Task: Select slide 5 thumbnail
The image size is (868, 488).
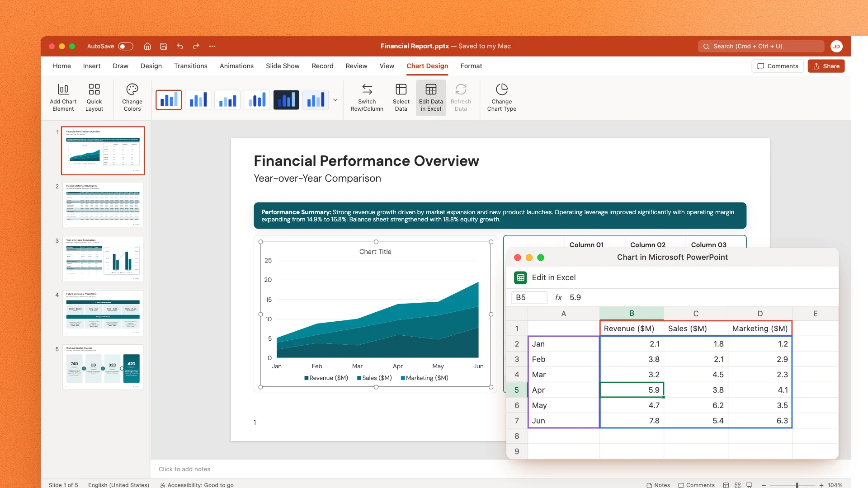Action: 103,367
